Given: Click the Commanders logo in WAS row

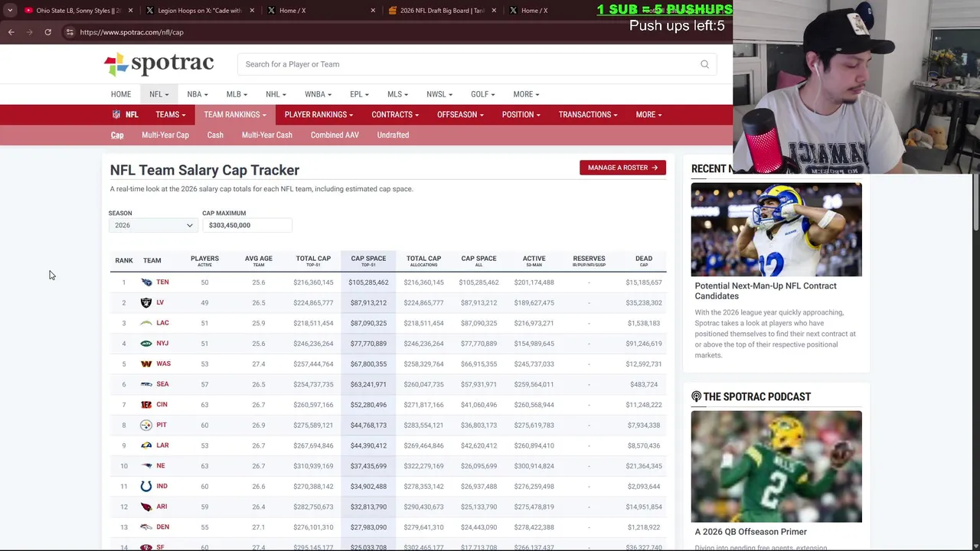Looking at the screenshot, I should click(146, 364).
